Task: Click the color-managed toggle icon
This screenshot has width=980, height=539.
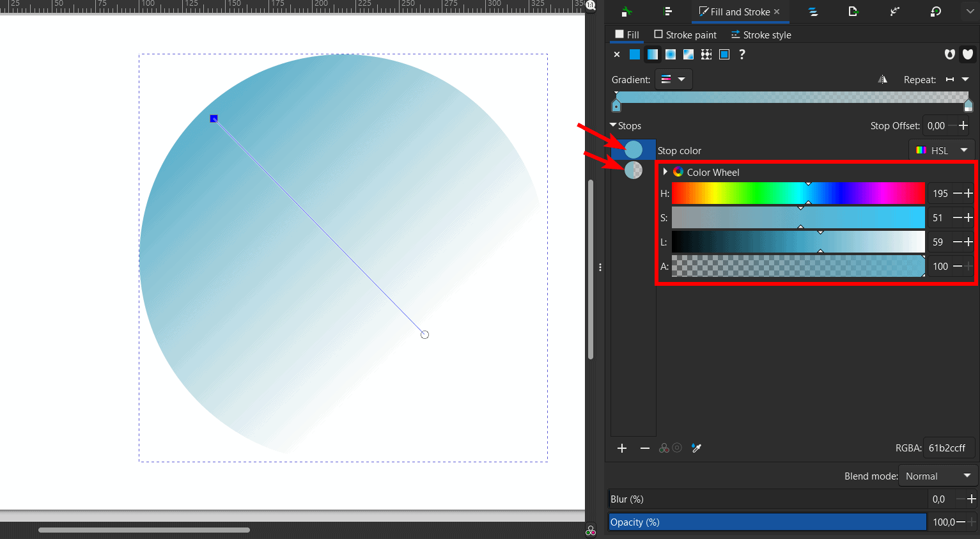Action: point(664,448)
